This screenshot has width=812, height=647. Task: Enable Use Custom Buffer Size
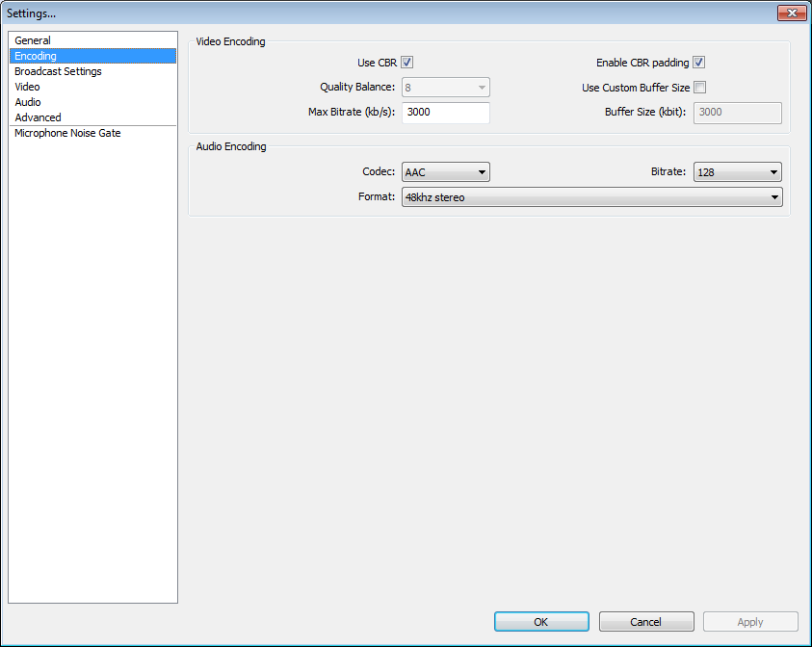click(700, 87)
